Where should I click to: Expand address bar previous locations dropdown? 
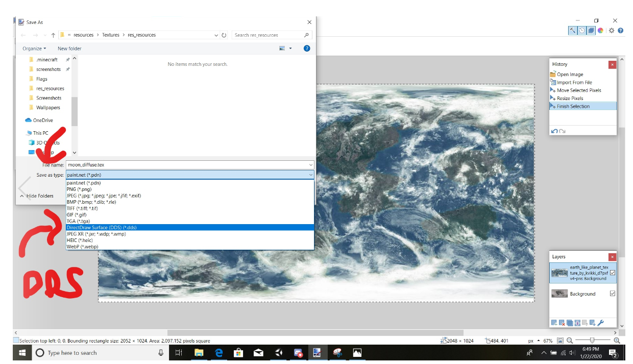coord(216,35)
